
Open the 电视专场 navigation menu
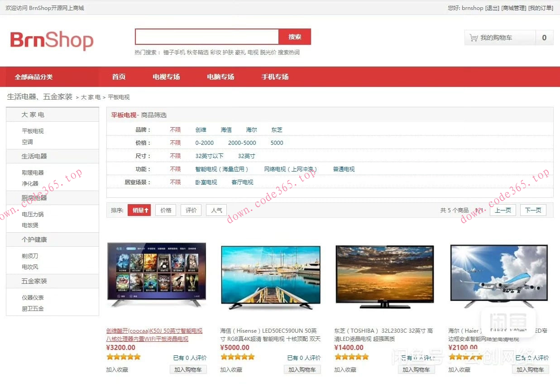click(x=167, y=76)
